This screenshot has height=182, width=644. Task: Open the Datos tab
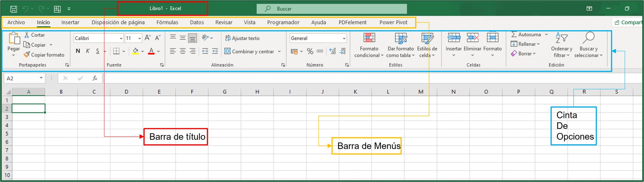tap(197, 22)
